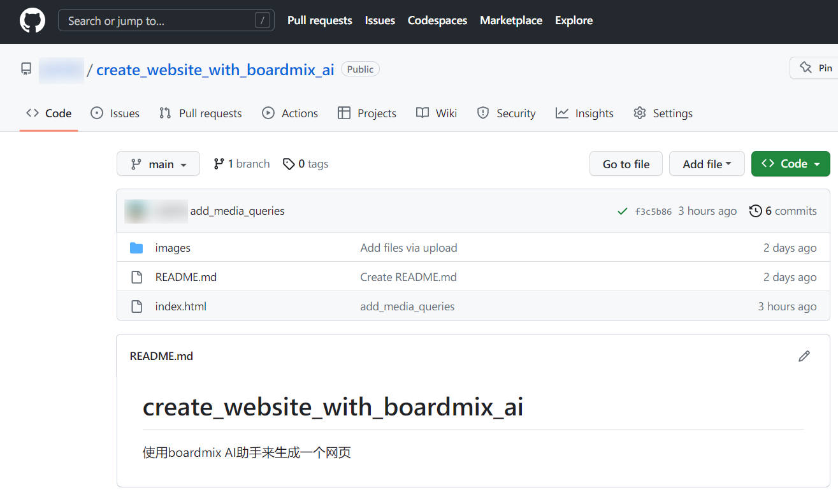Edit README with the pencil icon
838x504 pixels.
804,356
